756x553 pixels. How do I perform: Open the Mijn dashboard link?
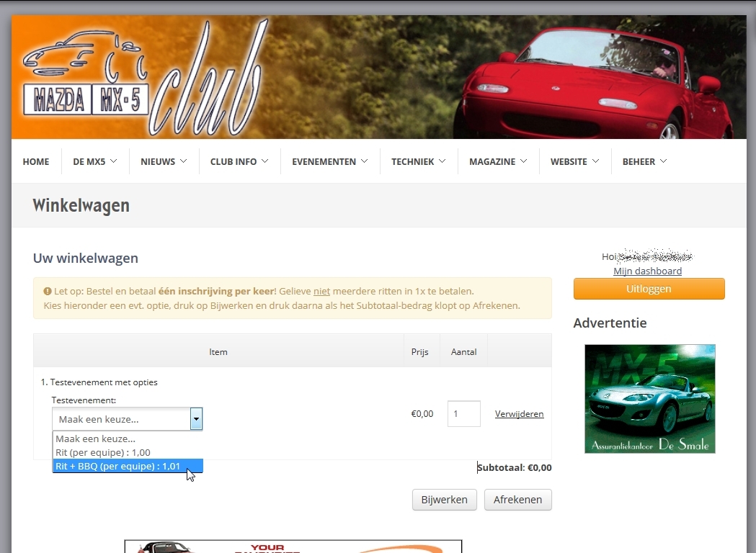(x=647, y=271)
